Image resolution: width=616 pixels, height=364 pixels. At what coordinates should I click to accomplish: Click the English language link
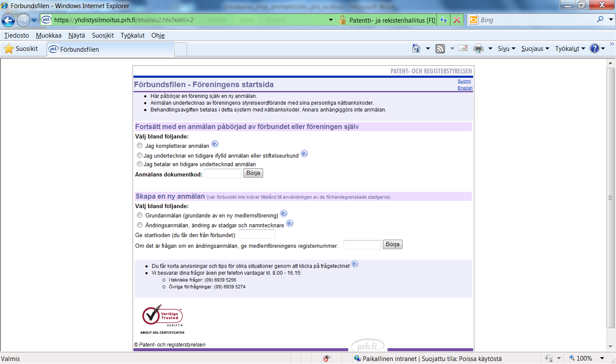(465, 88)
